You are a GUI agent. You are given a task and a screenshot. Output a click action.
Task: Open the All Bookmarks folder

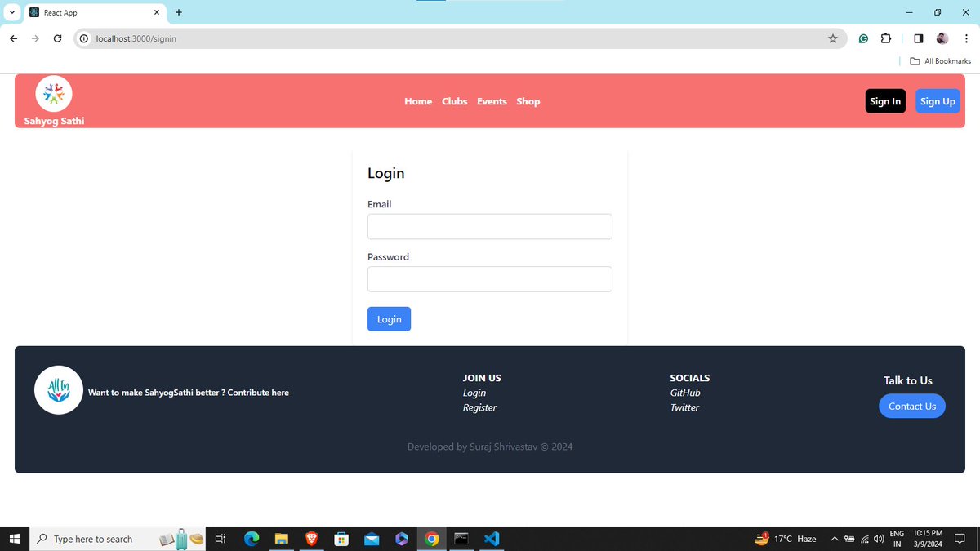point(940,61)
